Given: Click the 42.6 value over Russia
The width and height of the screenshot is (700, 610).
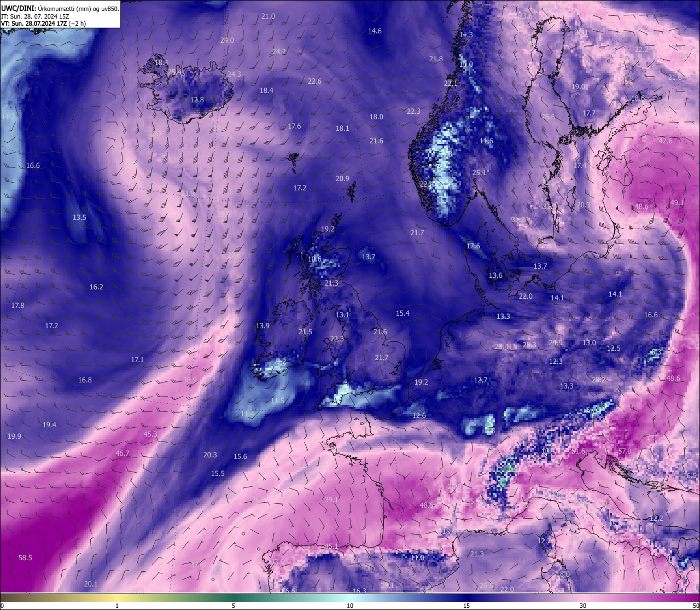Looking at the screenshot, I should coord(666,141).
